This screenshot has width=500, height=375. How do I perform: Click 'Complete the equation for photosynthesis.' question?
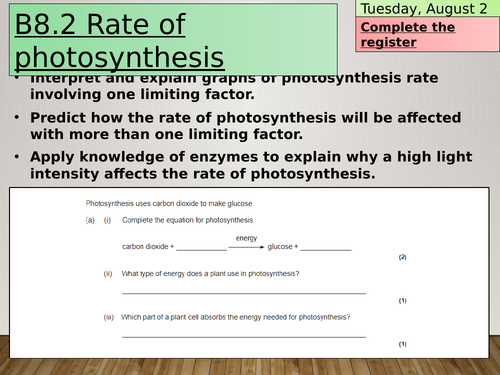(188, 220)
